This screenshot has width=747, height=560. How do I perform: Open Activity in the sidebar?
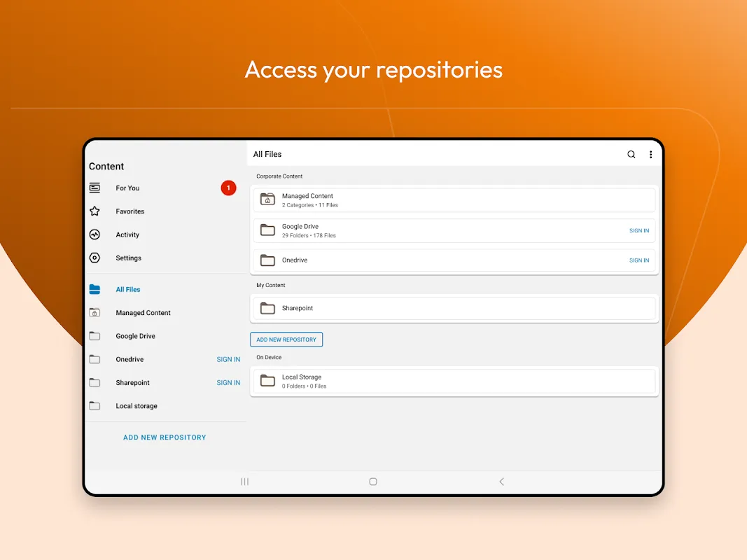click(x=165, y=234)
